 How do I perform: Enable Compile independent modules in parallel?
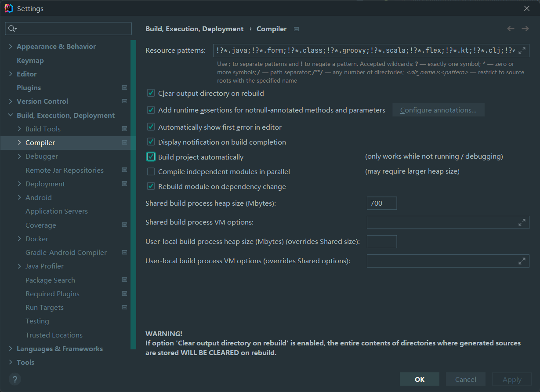coord(151,171)
